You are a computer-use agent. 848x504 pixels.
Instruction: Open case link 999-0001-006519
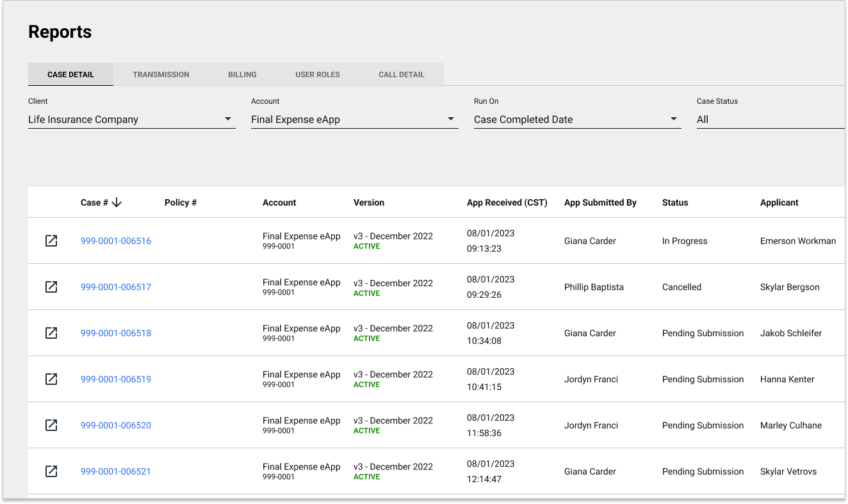coord(116,379)
